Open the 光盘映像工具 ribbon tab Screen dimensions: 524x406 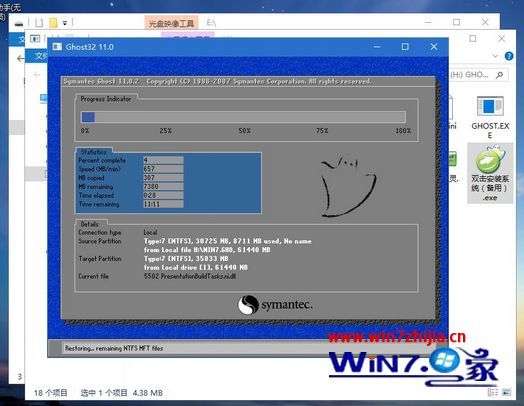coord(171,23)
